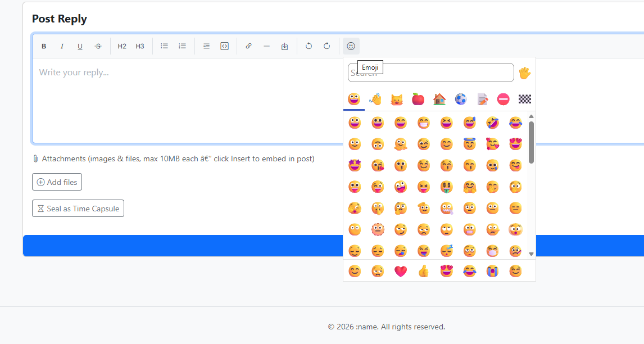The height and width of the screenshot is (344, 644).
Task: Toggle italic text formatting
Action: tap(62, 46)
